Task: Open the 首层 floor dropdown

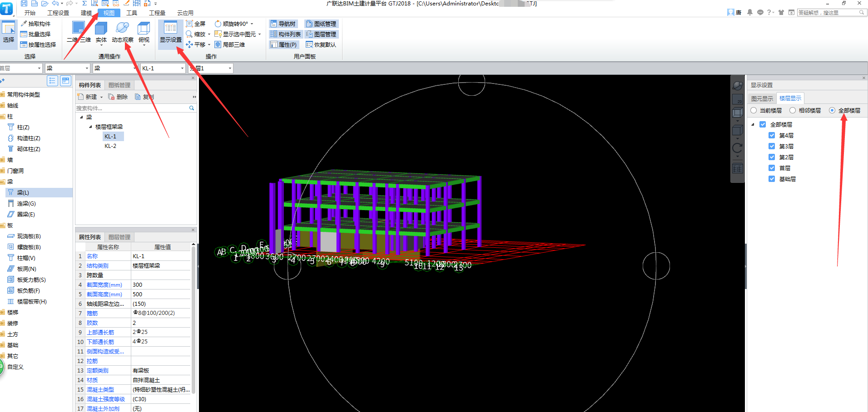Action: [x=39, y=68]
